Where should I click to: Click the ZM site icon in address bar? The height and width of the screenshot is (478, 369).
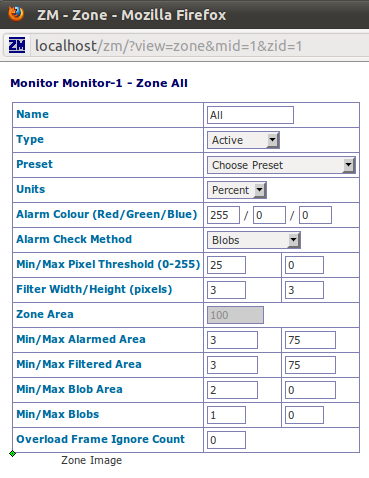[x=17, y=45]
